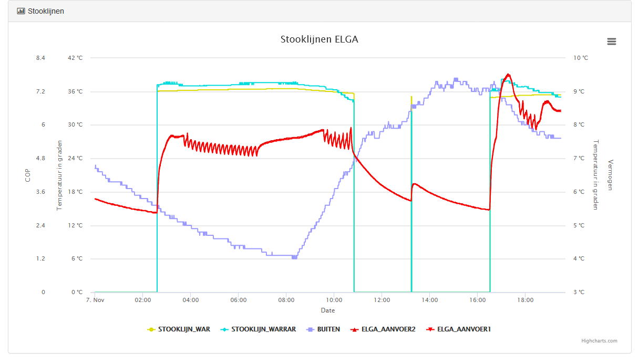The image size is (639, 364).
Task: Click the 7. Nov date label
Action: (x=95, y=300)
